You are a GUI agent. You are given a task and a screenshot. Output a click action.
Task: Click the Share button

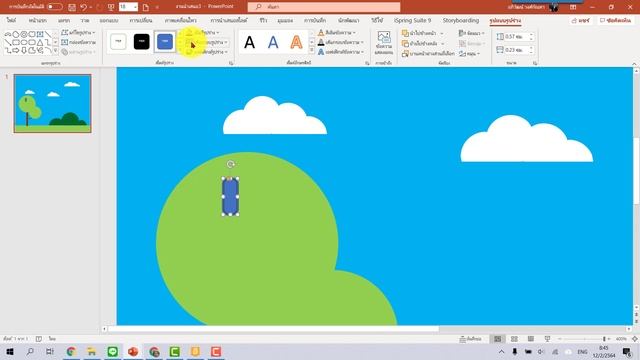pos(580,20)
